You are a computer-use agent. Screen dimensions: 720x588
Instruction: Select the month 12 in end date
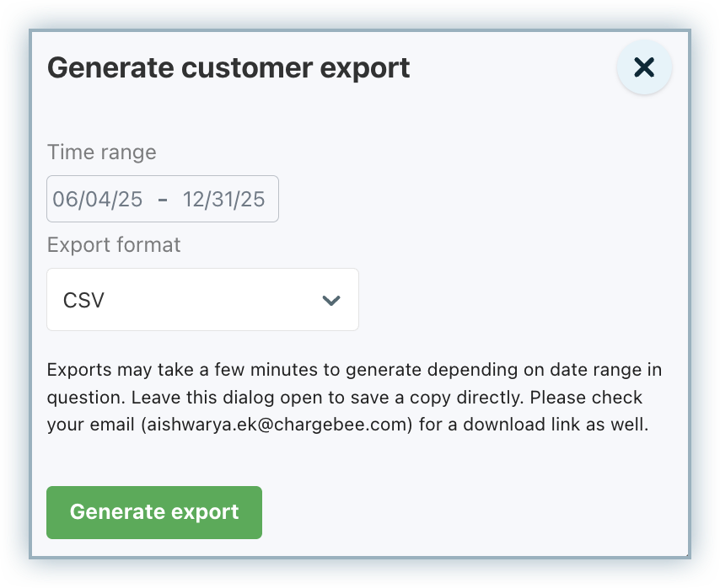point(194,200)
